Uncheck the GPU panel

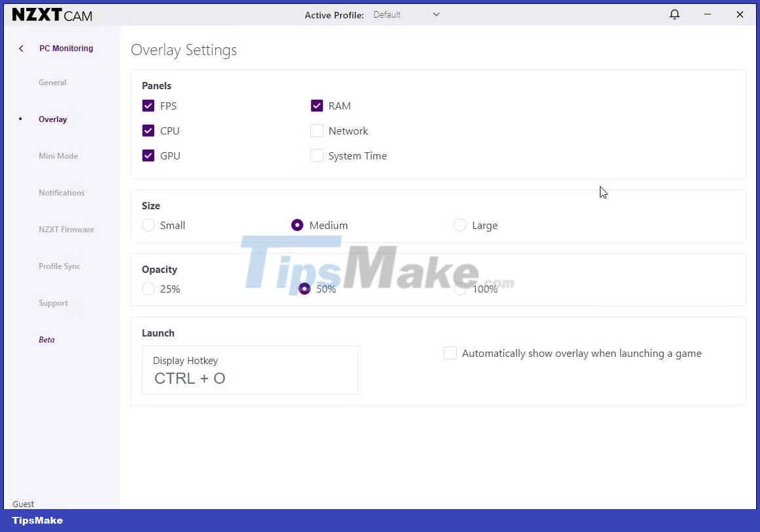click(x=148, y=155)
